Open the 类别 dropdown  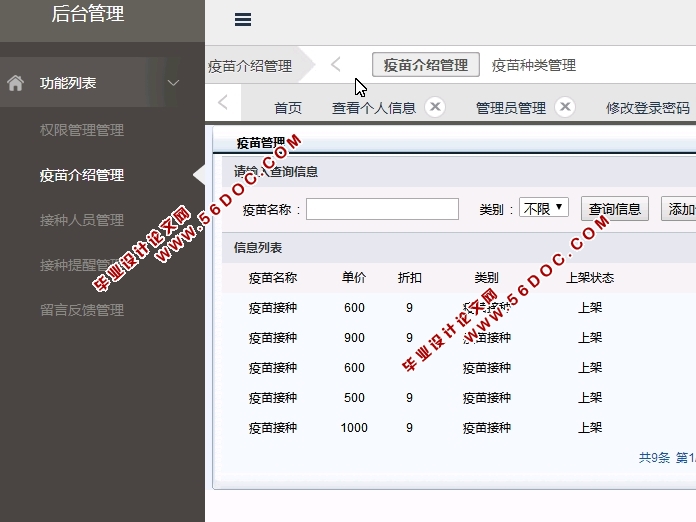[544, 208]
